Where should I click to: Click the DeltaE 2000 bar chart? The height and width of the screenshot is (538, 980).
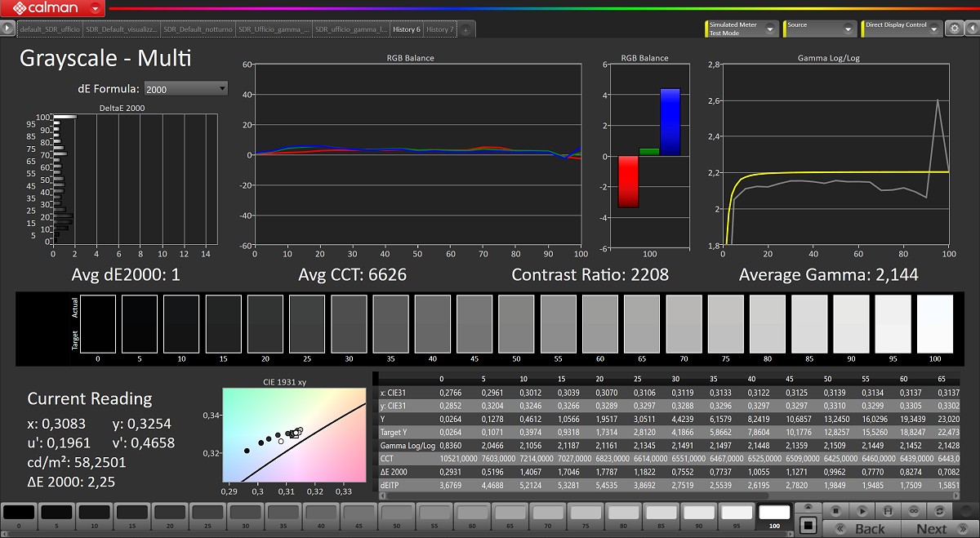[135, 180]
